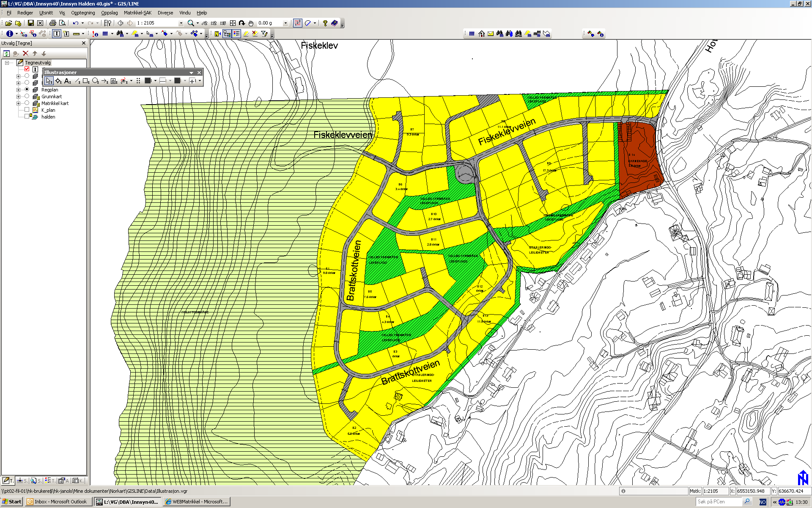Toggle the highlighted legend list button

pos(236,33)
